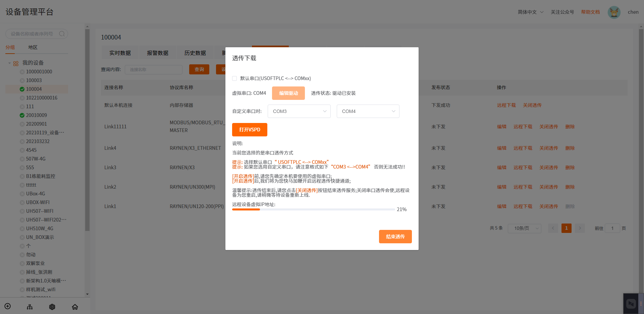Click the sidebar scroll down arrow
644x314 pixels.
87,294
